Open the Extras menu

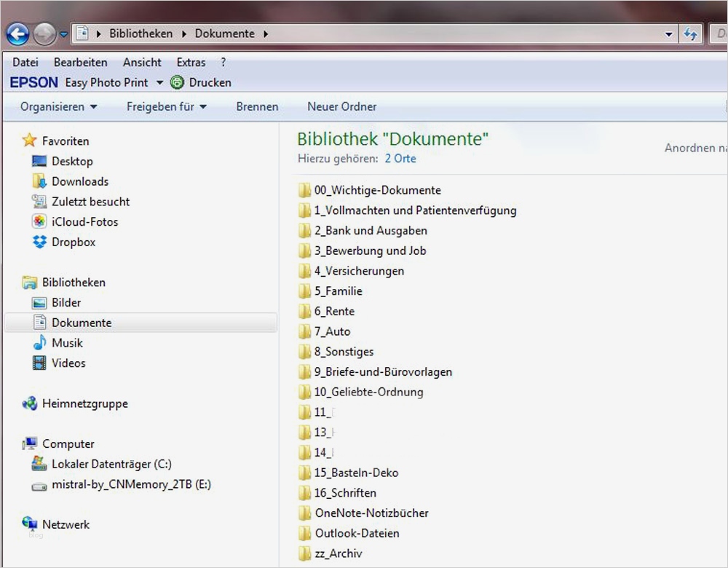(x=191, y=63)
